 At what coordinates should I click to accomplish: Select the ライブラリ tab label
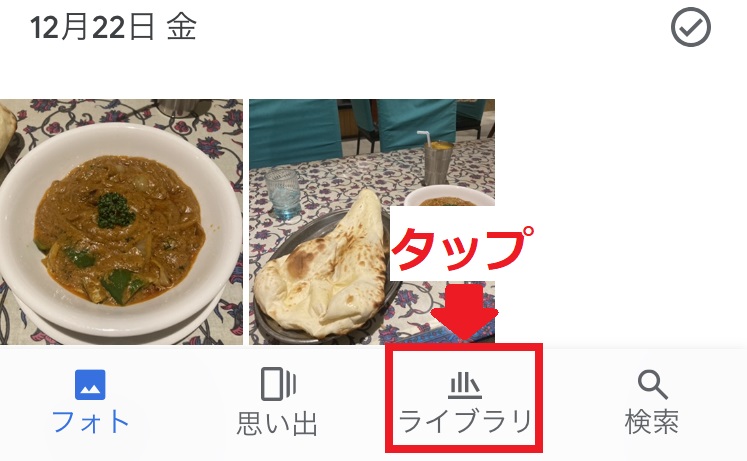[x=465, y=421]
